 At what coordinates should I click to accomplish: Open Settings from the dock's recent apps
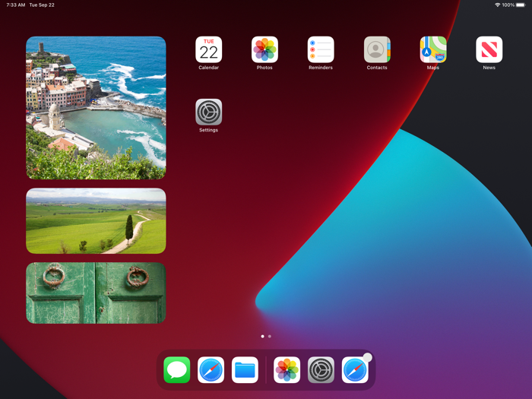(321, 370)
